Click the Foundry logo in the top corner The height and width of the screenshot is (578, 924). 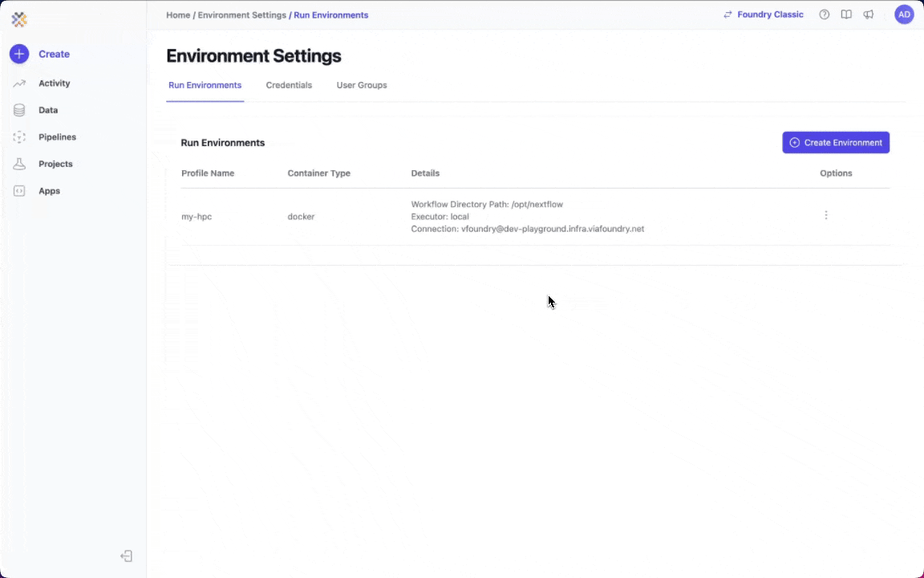[19, 19]
